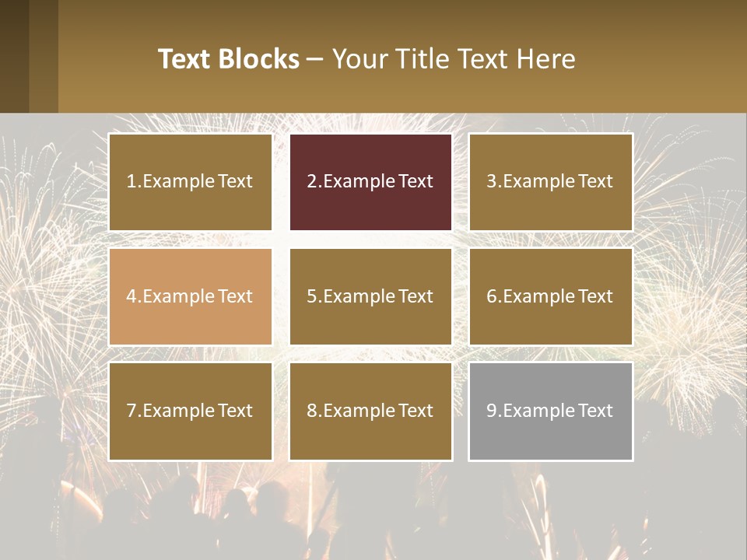Select the dark brown stripe at top-left corner

[14, 56]
